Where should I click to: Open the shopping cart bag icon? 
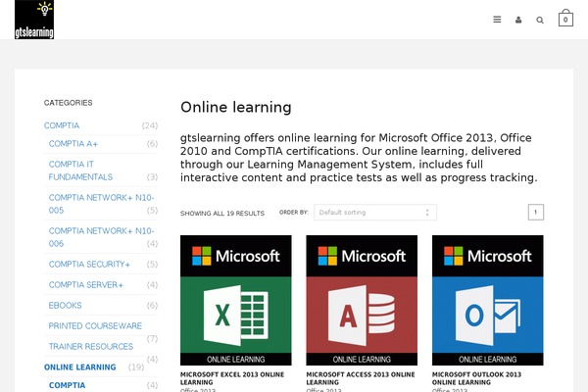point(565,18)
